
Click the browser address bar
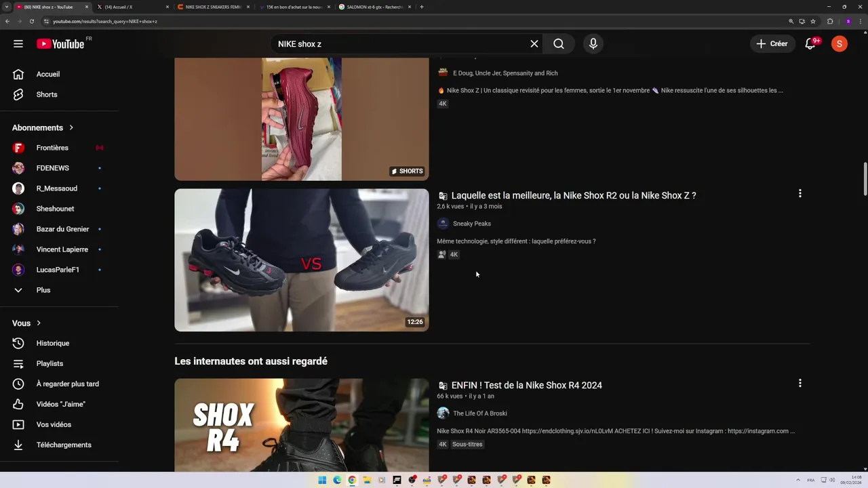[x=414, y=21]
